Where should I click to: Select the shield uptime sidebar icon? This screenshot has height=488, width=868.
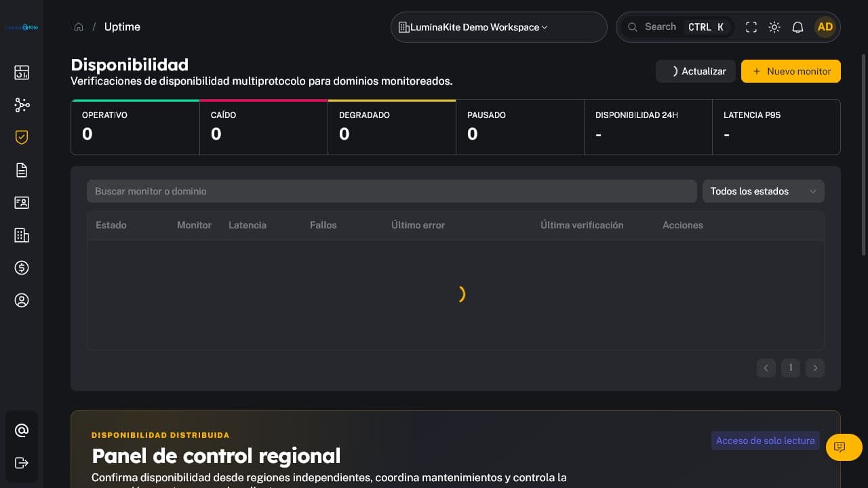pyautogui.click(x=22, y=138)
